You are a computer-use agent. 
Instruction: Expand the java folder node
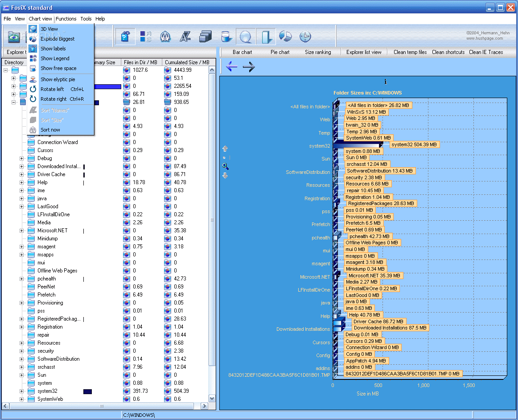pos(21,198)
